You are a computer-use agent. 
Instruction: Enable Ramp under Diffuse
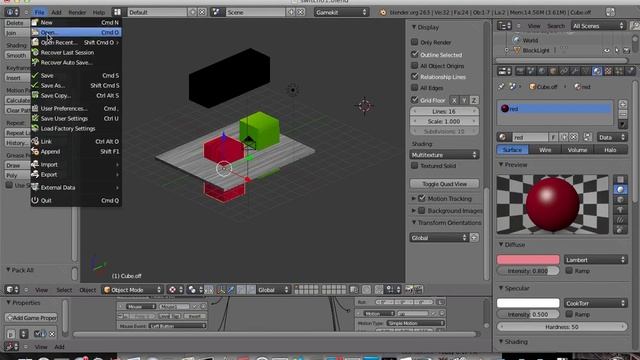click(569, 270)
